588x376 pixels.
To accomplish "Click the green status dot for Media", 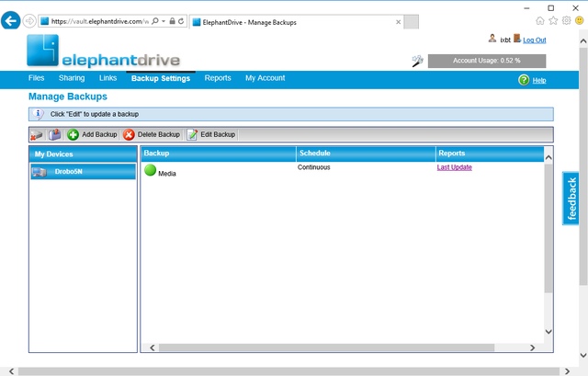I will (x=151, y=170).
